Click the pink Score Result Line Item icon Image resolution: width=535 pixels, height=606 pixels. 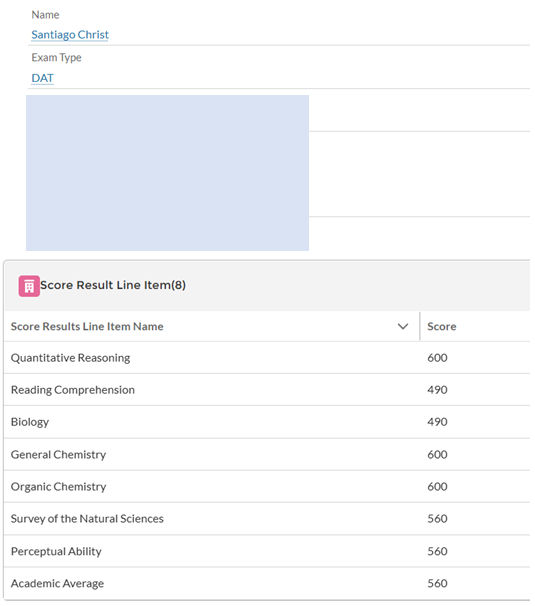pos(29,286)
